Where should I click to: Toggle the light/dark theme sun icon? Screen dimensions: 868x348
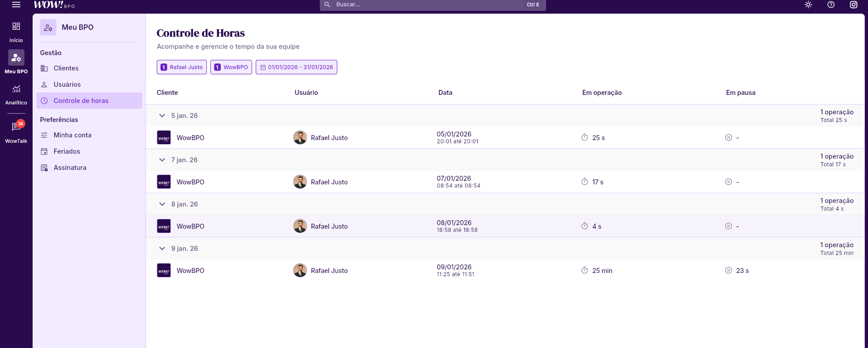point(808,5)
